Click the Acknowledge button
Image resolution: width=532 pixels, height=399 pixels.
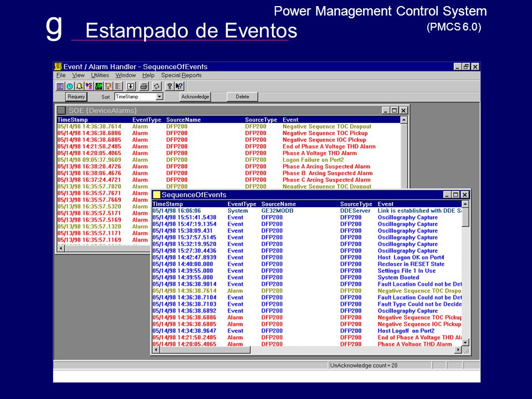coord(195,96)
